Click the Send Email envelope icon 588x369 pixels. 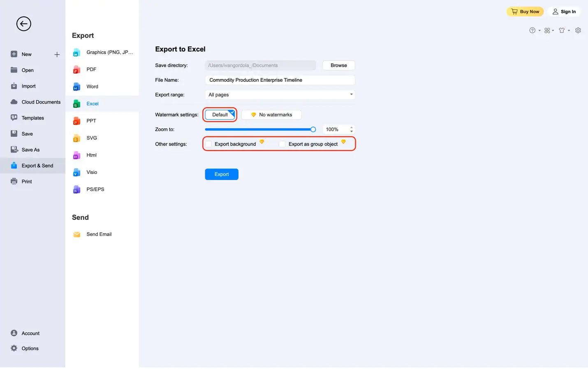[77, 234]
